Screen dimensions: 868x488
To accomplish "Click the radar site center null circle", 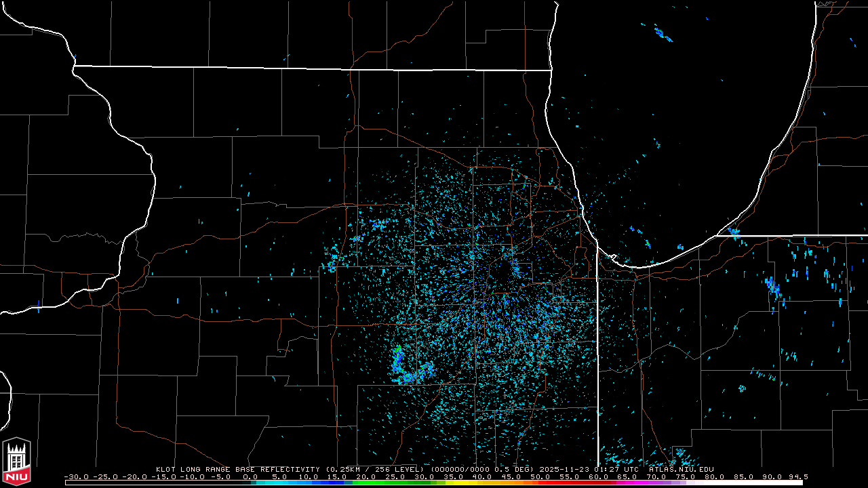I will click(x=502, y=272).
